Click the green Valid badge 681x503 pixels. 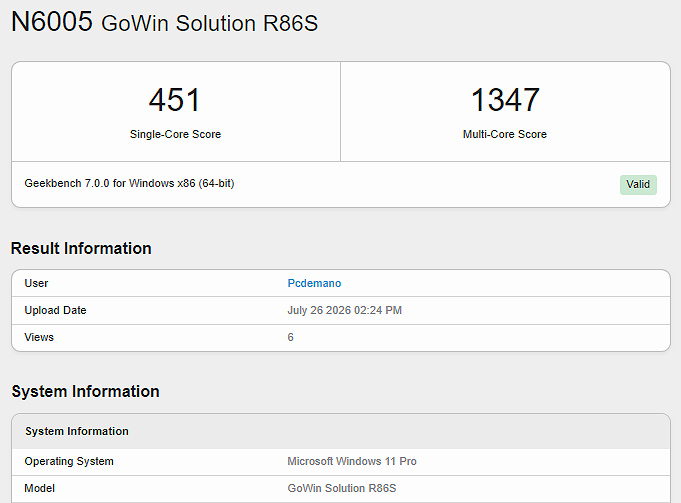point(638,185)
